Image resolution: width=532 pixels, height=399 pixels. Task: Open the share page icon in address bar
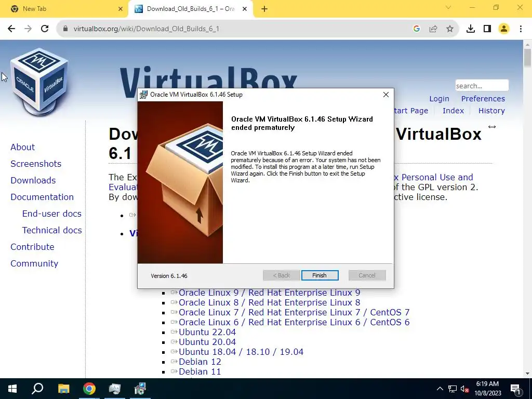433,29
